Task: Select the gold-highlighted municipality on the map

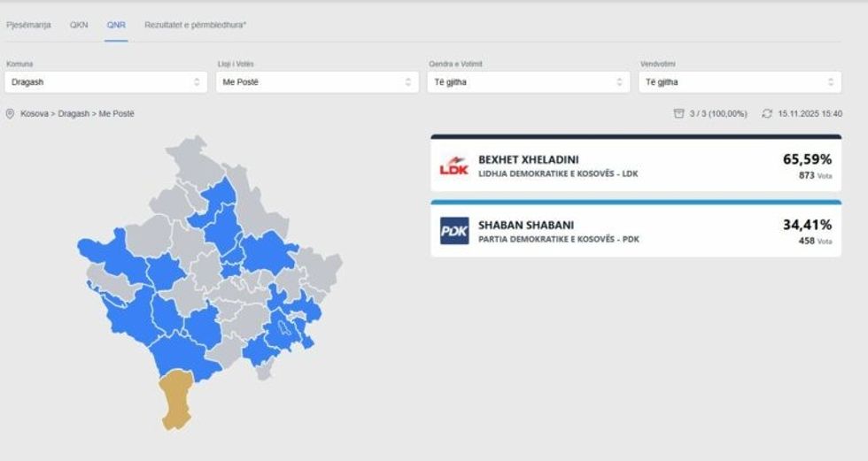Action: pyautogui.click(x=177, y=400)
